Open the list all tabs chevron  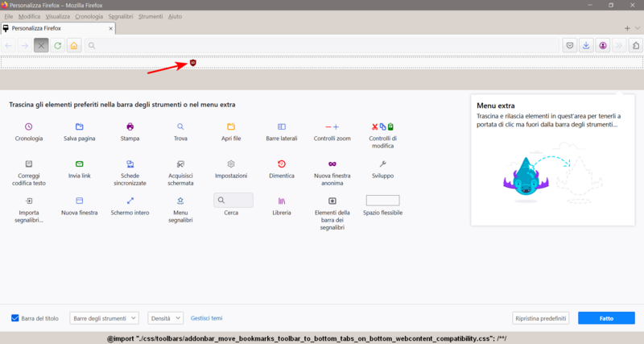[638, 28]
